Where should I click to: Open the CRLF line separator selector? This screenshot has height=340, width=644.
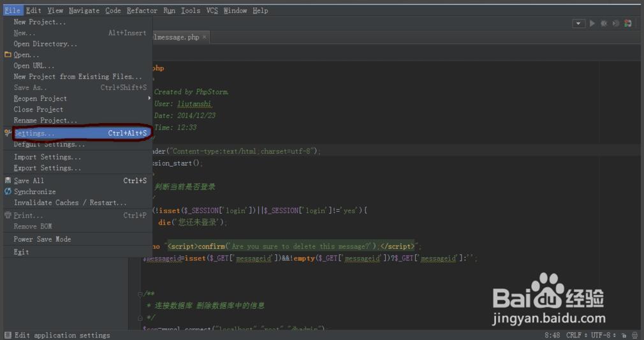point(576,335)
